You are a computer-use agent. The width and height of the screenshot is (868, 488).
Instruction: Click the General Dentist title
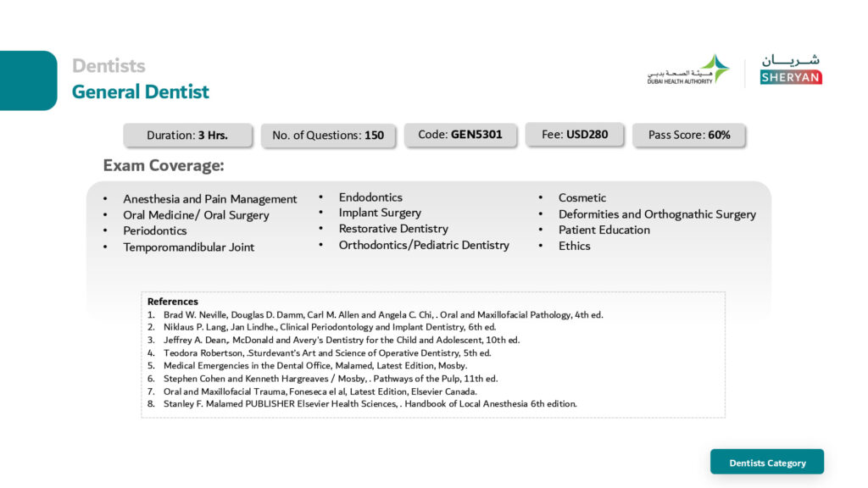click(x=141, y=91)
